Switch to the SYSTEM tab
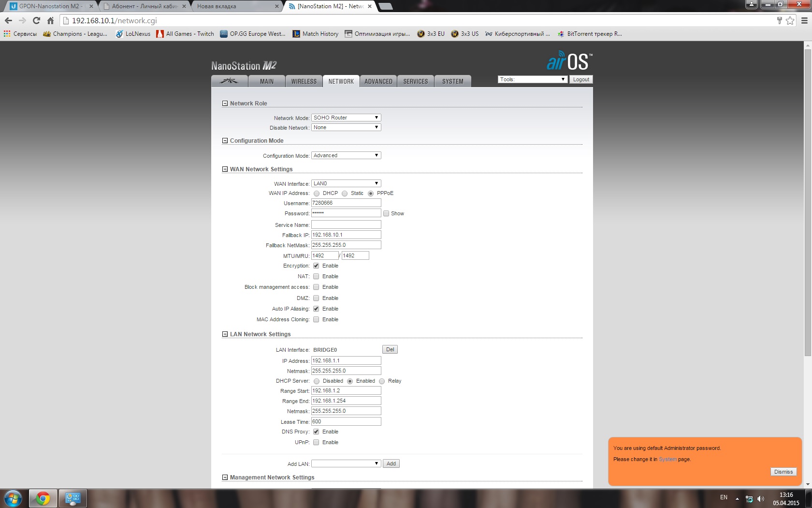Image resolution: width=812 pixels, height=508 pixels. point(452,81)
